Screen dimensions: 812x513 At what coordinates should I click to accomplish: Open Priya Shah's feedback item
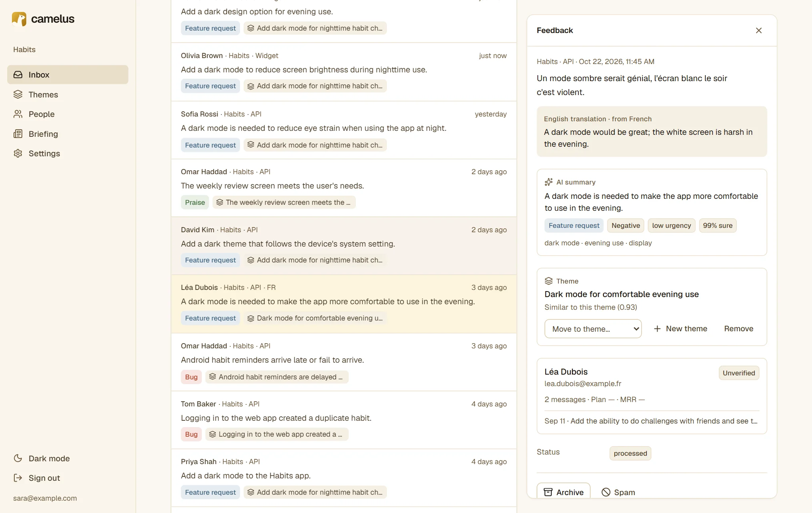(344, 478)
